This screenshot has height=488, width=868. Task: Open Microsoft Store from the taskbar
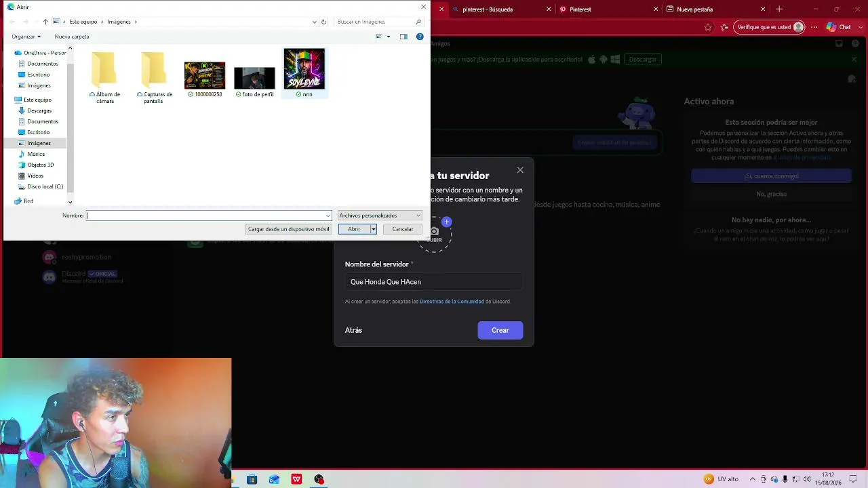(x=252, y=479)
